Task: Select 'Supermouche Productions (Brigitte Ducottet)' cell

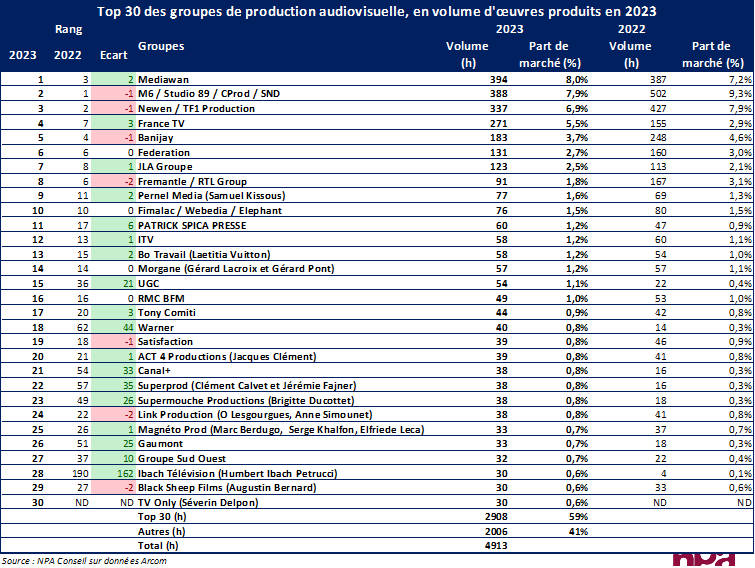Action: (x=246, y=400)
